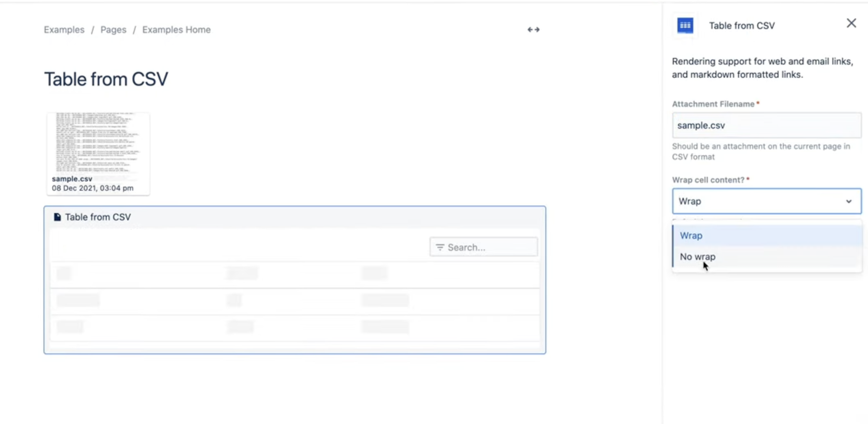Click the Rendering support description text
Screen dimensions: 868x424
[762, 68]
